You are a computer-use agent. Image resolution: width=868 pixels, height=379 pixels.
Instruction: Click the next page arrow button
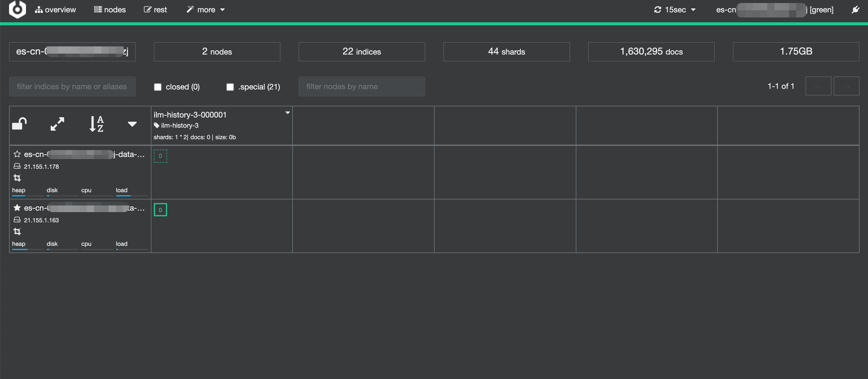pos(846,86)
